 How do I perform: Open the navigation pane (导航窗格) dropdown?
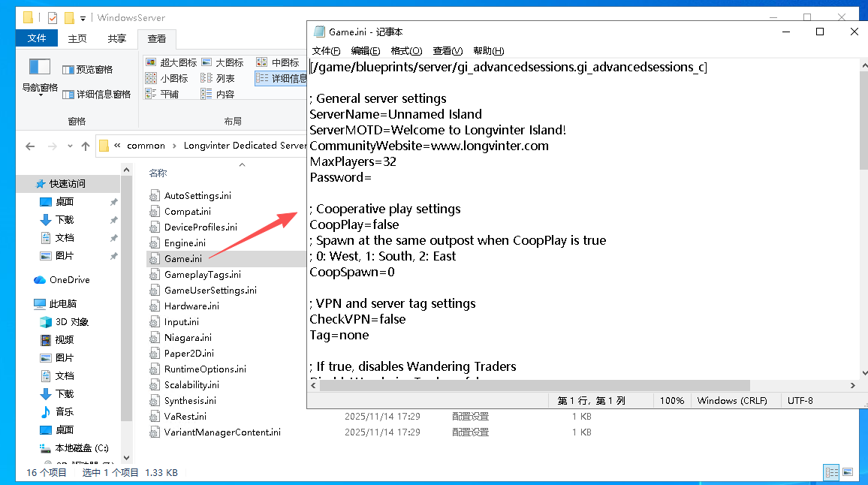[x=40, y=89]
